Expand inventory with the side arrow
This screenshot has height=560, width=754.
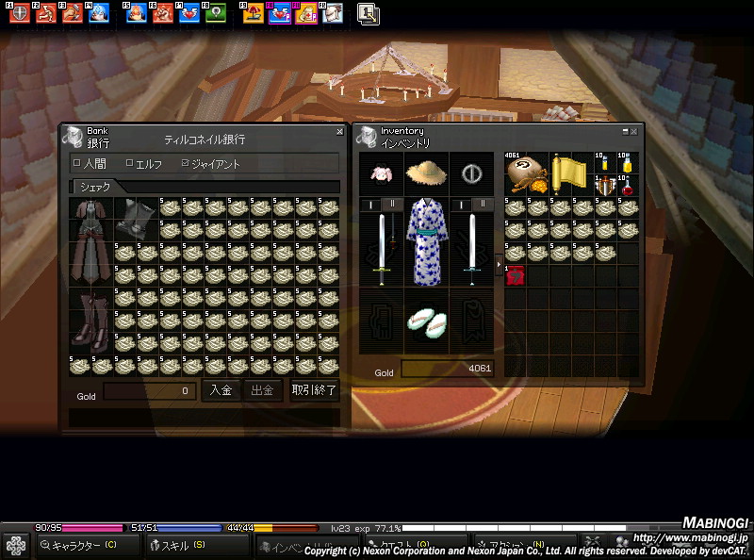499,265
